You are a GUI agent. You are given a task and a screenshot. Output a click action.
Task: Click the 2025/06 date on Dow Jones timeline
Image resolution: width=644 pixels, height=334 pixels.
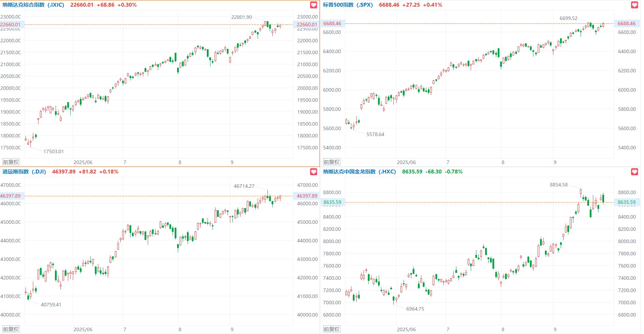point(83,329)
